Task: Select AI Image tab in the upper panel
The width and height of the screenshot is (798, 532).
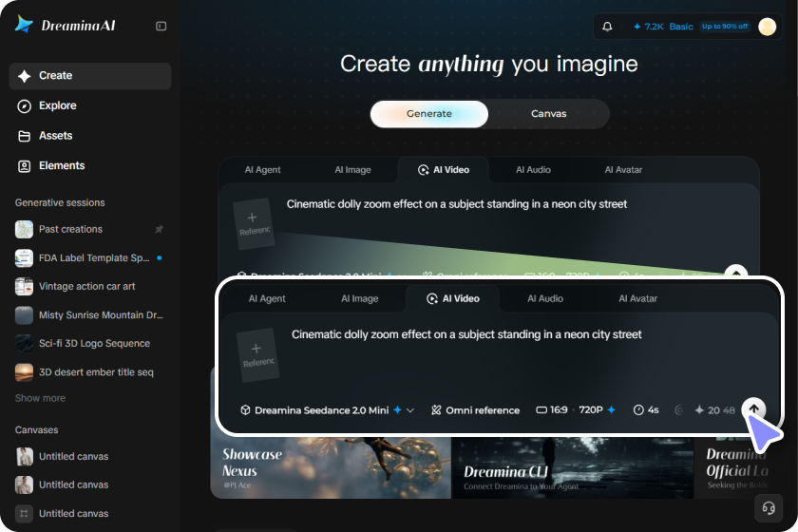Action: pyautogui.click(x=352, y=170)
